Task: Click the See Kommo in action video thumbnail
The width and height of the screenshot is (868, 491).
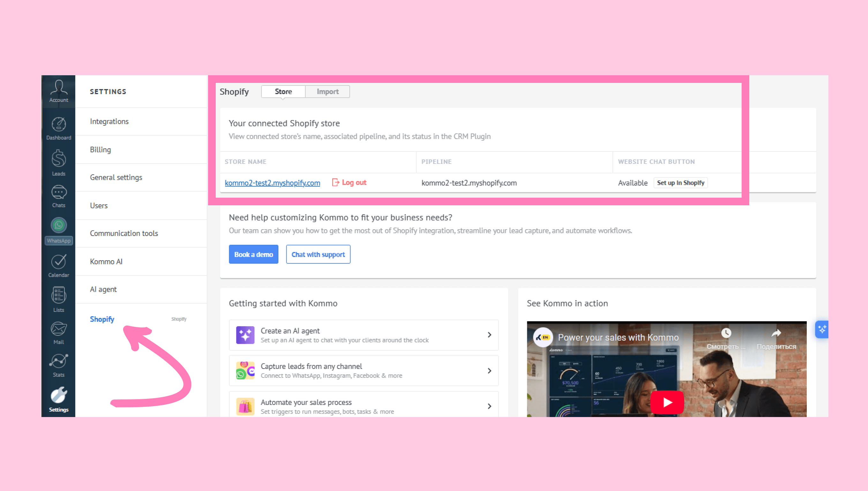Action: pyautogui.click(x=667, y=369)
